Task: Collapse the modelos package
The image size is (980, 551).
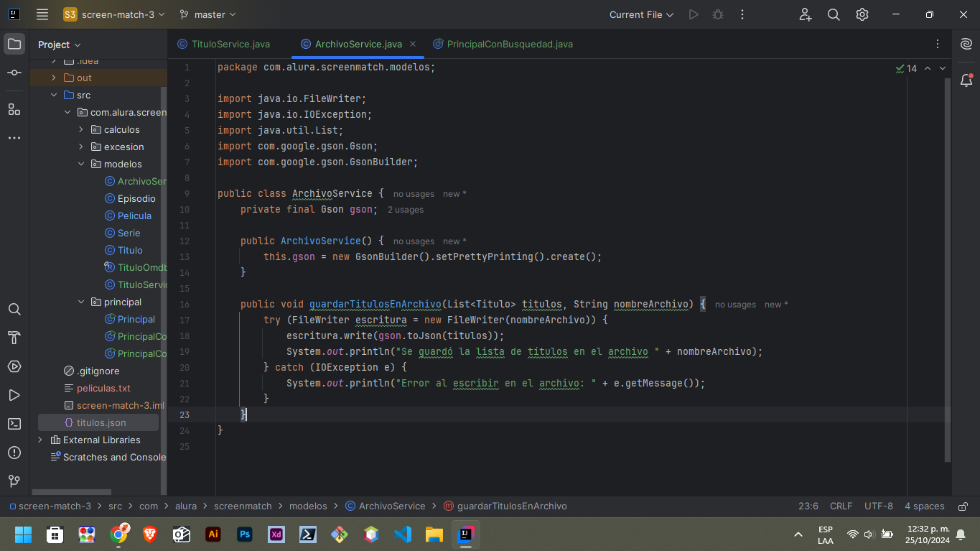Action: tap(80, 164)
